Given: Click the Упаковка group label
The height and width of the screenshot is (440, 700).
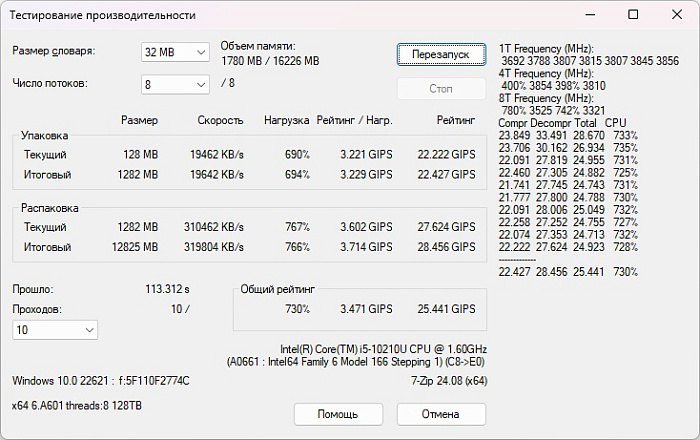Looking at the screenshot, I should coord(45,136).
